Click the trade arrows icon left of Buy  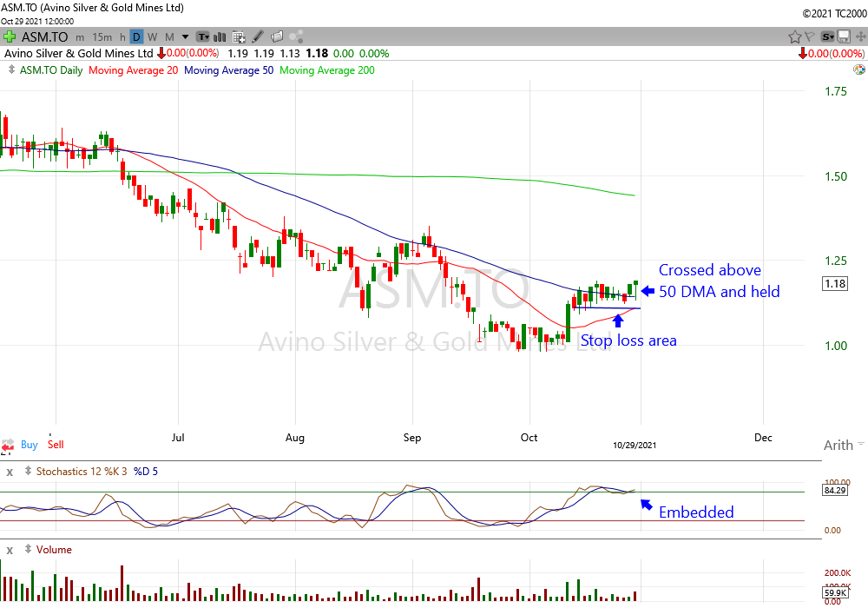tap(8, 446)
